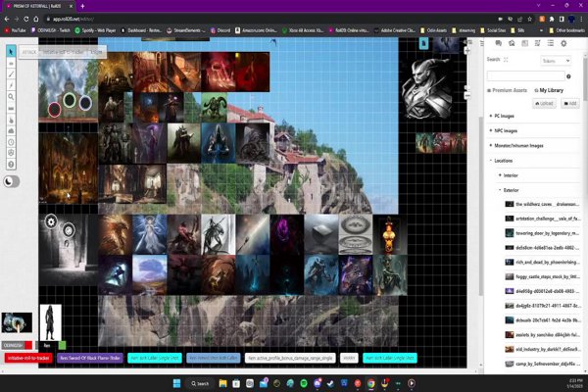Open the Help question mark tool
Screen dimensions: 588x392
pos(11,165)
